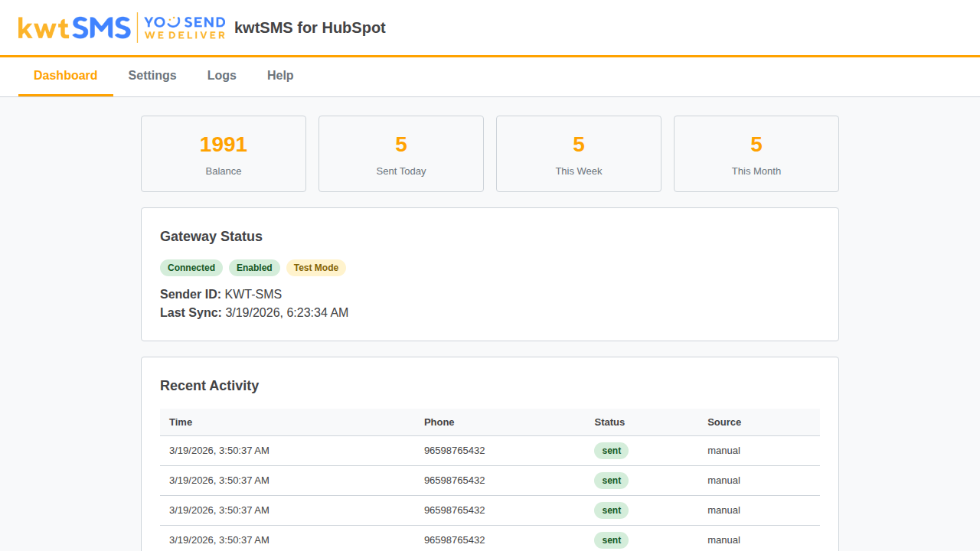
Task: Open the Logs tab
Action: click(x=221, y=76)
